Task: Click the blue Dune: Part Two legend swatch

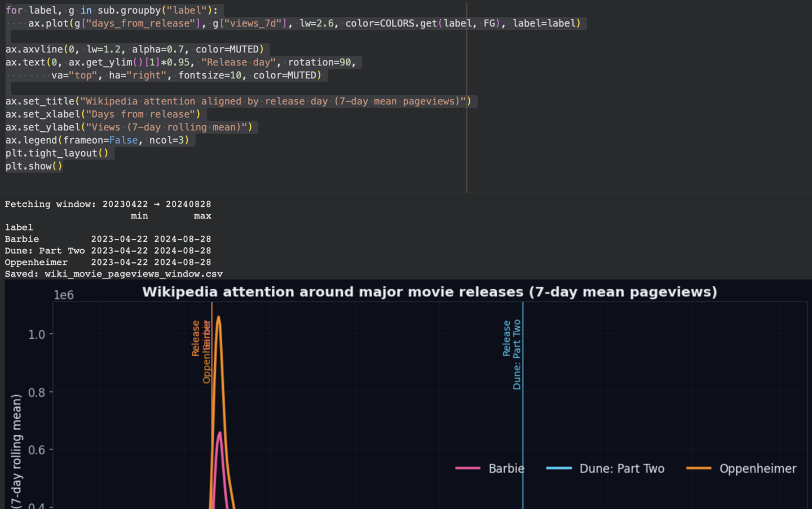Action: 559,468
